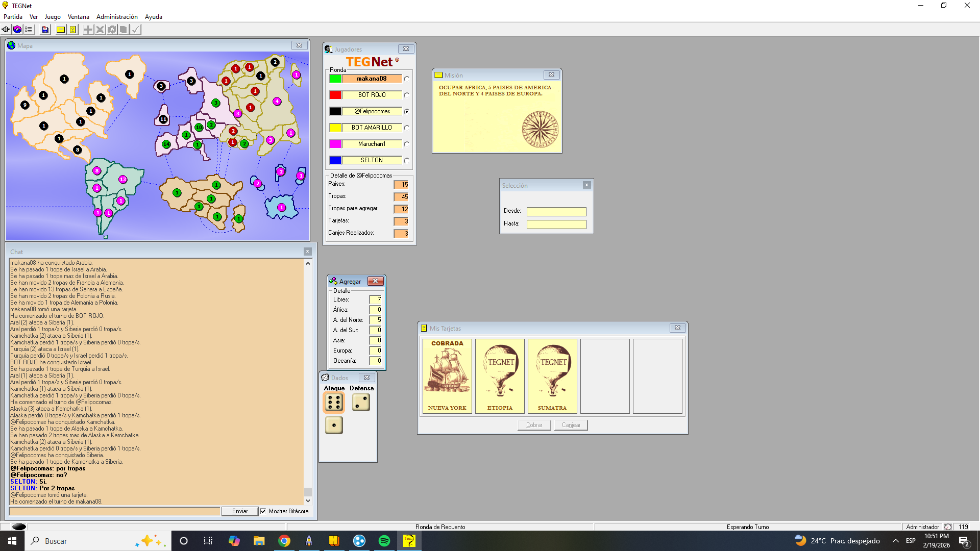Uncheck the Mostrar Bitácora checkbox
980x551 pixels.
point(263,511)
